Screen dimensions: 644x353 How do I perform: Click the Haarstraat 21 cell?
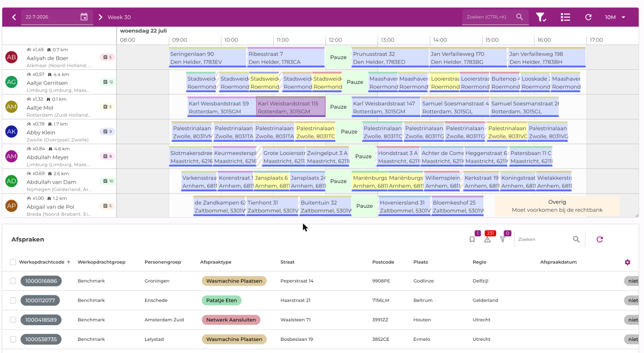pyautogui.click(x=295, y=300)
